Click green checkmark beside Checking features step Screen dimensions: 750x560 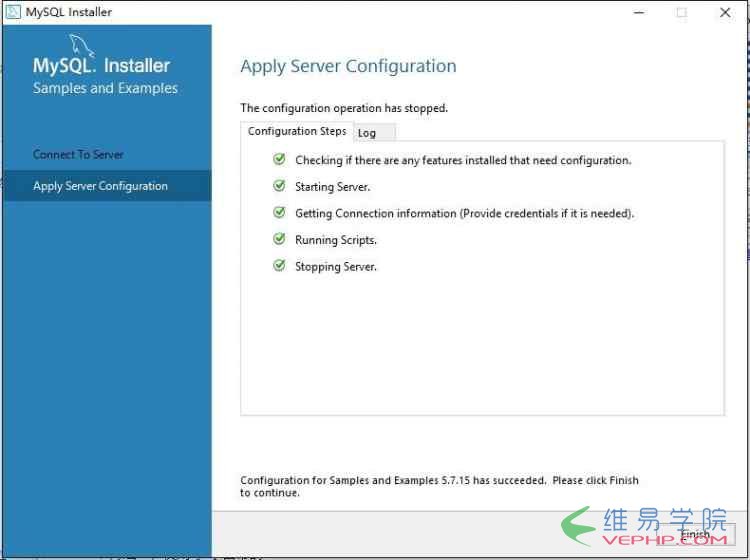pos(279,159)
